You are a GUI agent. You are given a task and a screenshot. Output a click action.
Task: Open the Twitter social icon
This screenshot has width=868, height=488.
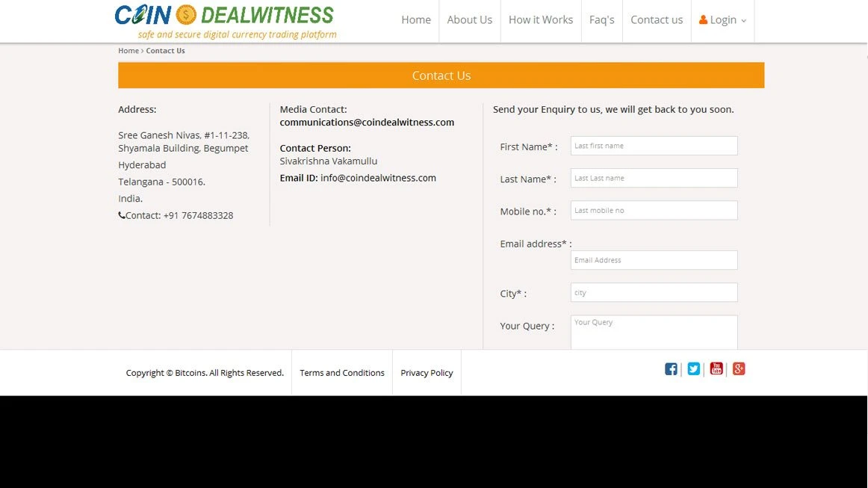(x=694, y=369)
